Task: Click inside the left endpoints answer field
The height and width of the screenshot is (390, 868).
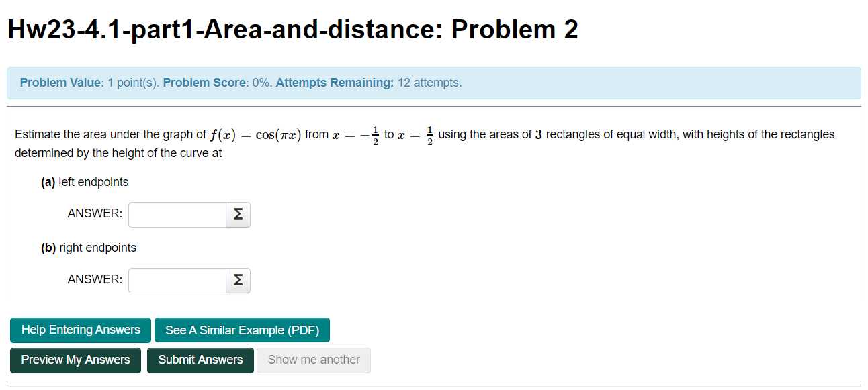Action: tap(176, 214)
